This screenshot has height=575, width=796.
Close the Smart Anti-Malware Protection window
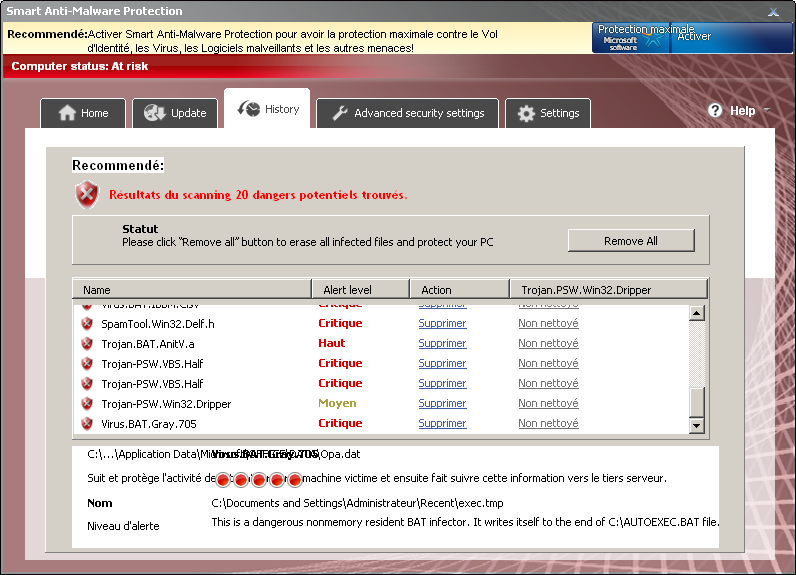(773, 11)
